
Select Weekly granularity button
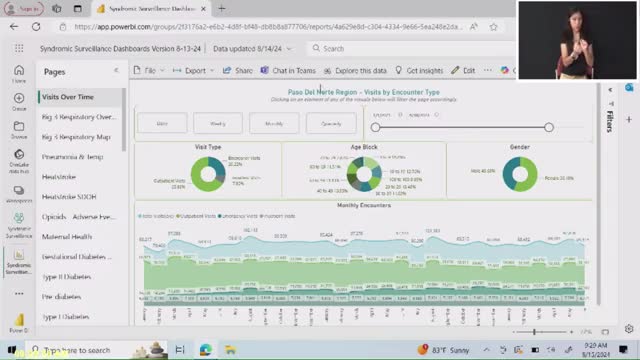click(218, 123)
